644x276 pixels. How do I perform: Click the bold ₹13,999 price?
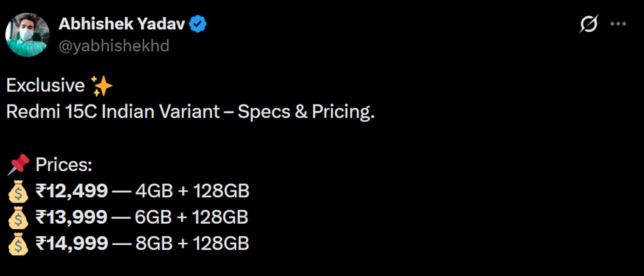coord(71,217)
